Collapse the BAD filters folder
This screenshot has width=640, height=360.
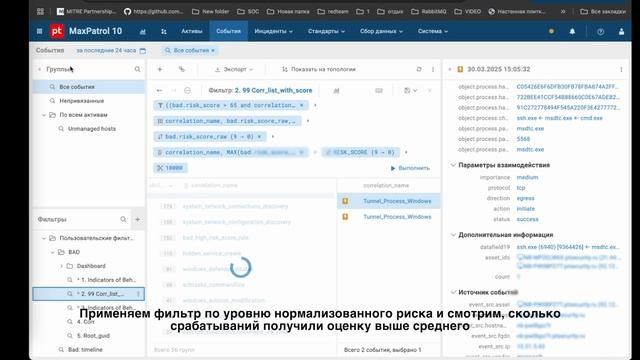tap(52, 252)
